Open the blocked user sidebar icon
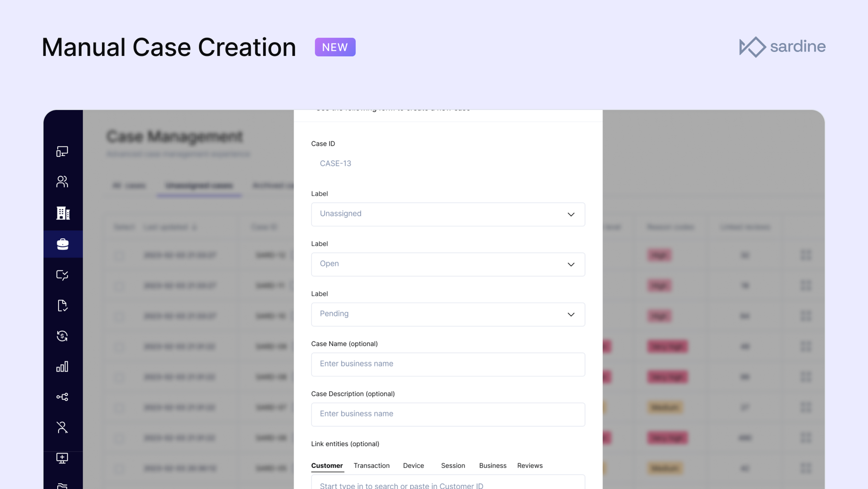Viewport: 868px width, 489px height. coord(62,427)
